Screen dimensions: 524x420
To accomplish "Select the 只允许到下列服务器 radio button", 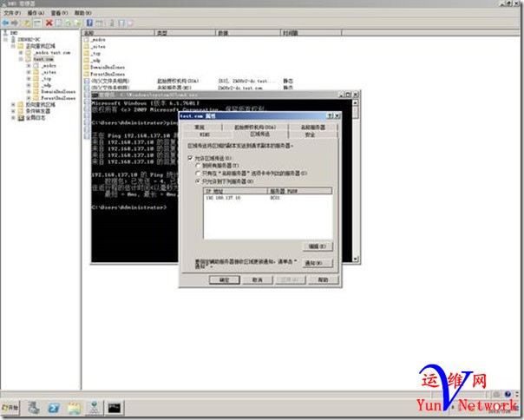I will (198, 181).
